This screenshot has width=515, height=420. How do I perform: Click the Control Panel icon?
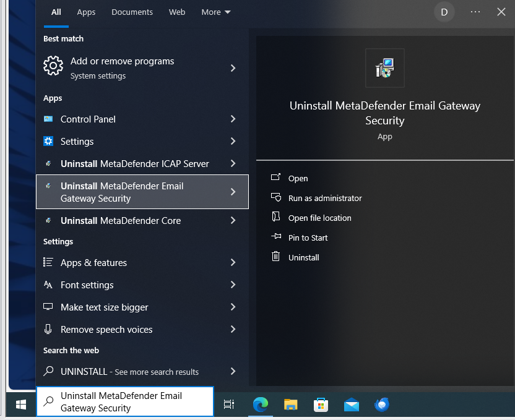(48, 119)
